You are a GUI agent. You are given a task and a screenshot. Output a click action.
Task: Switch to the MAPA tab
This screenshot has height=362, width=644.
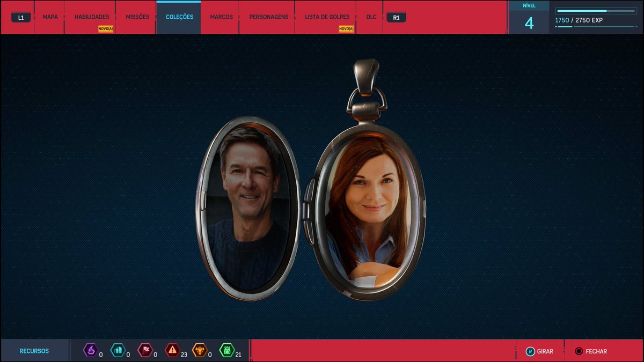coord(49,16)
